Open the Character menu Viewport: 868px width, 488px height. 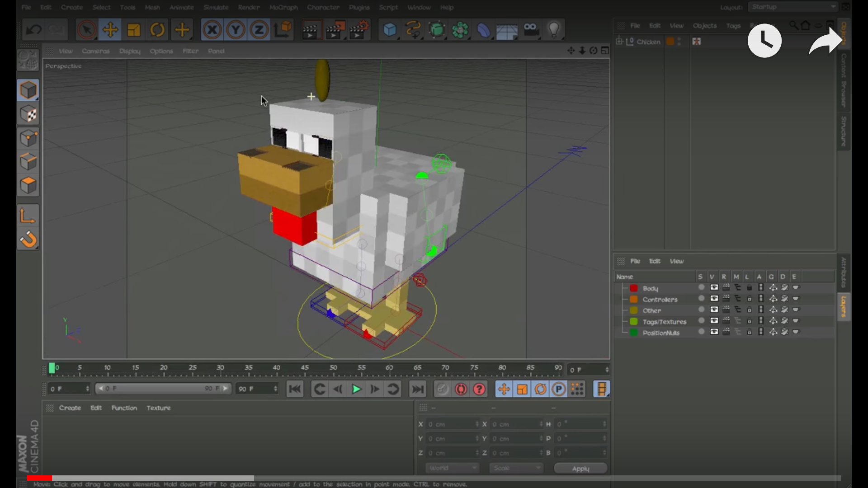point(323,7)
